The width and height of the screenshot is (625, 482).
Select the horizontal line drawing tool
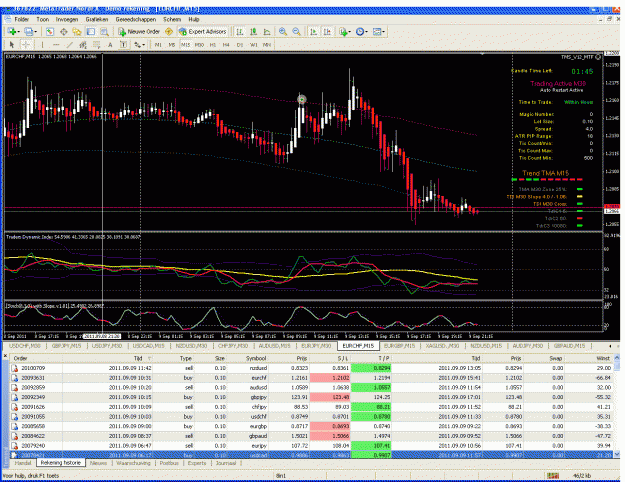point(56,45)
